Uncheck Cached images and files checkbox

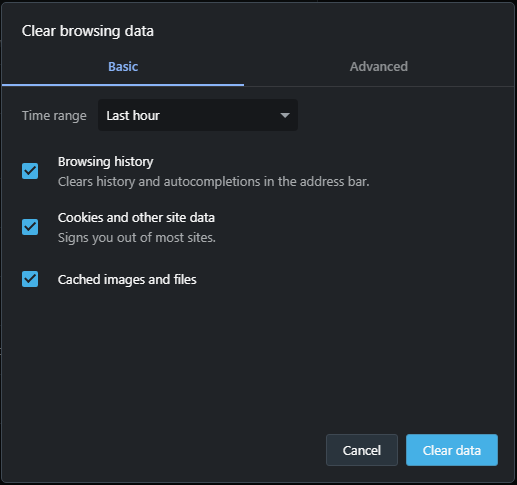(30, 279)
